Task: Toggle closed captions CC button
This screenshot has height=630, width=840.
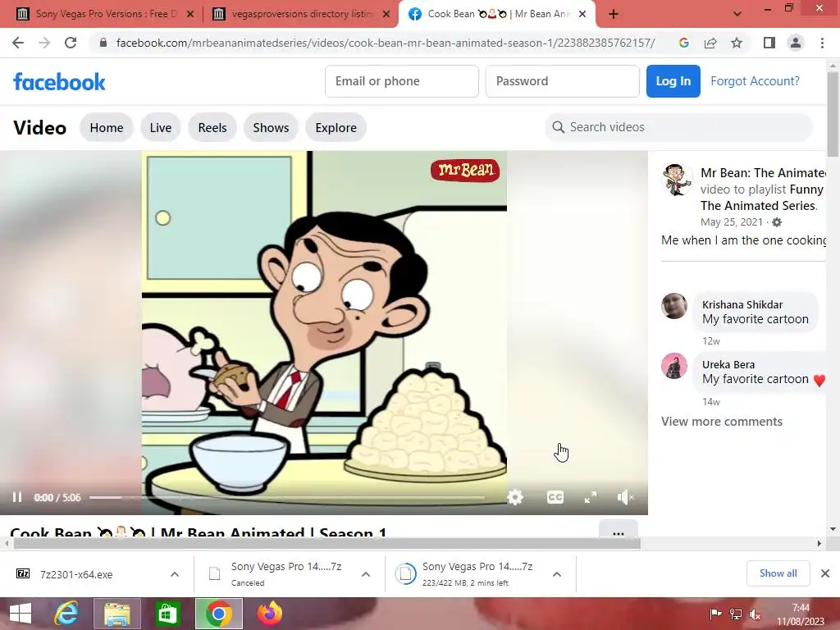Action: (555, 497)
